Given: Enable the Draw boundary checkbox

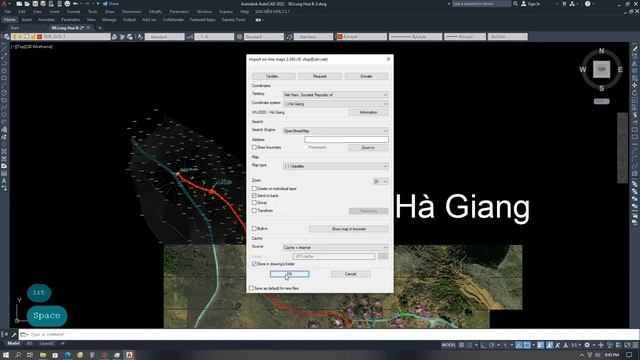Looking at the screenshot, I should tap(254, 147).
